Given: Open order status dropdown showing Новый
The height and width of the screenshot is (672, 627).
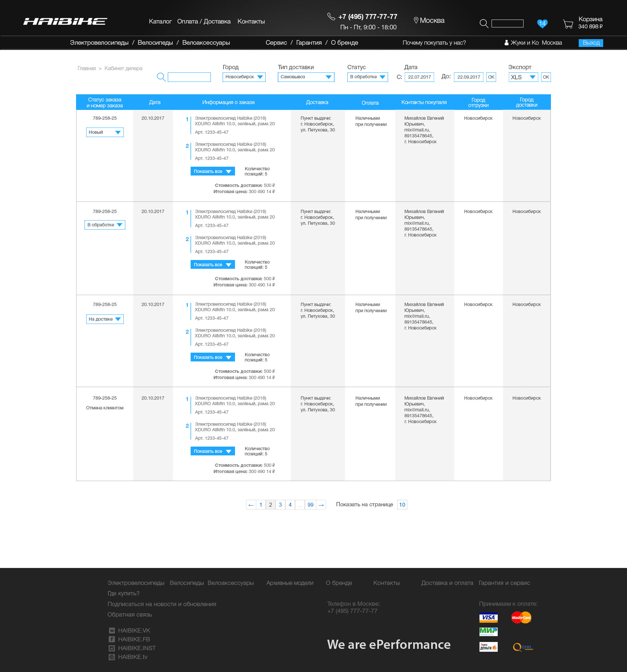Looking at the screenshot, I should coord(105,132).
